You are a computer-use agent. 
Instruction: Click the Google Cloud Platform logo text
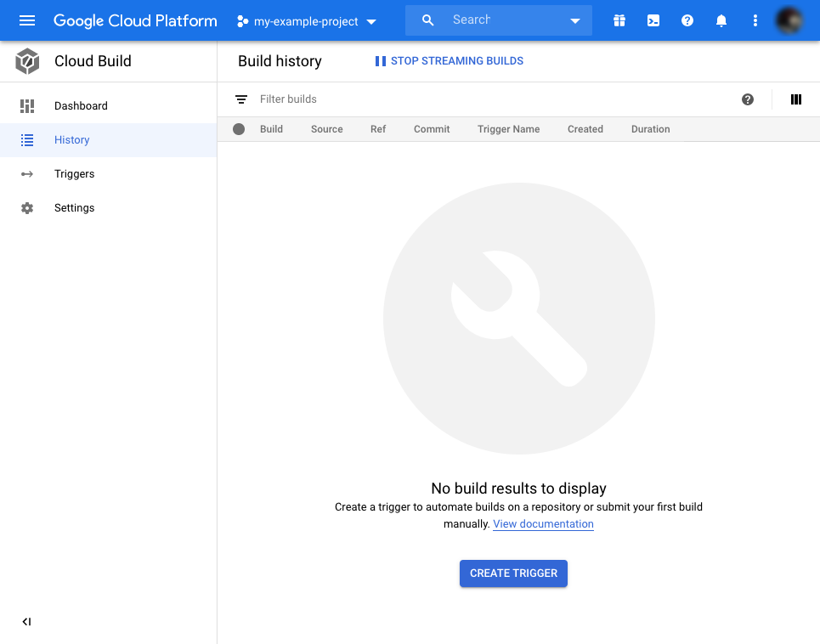click(135, 21)
